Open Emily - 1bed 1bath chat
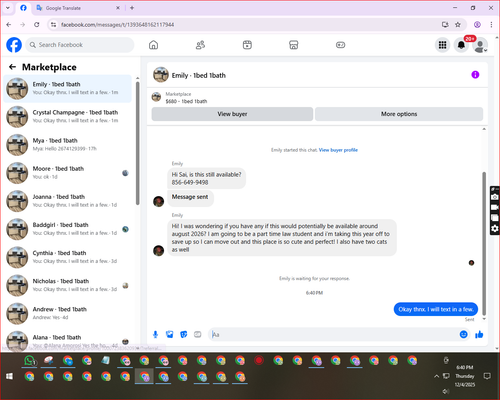 click(68, 89)
